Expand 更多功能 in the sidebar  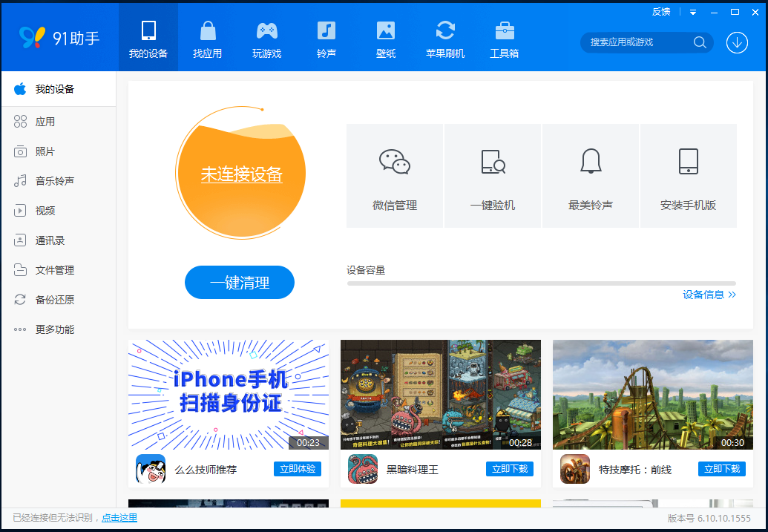click(59, 329)
